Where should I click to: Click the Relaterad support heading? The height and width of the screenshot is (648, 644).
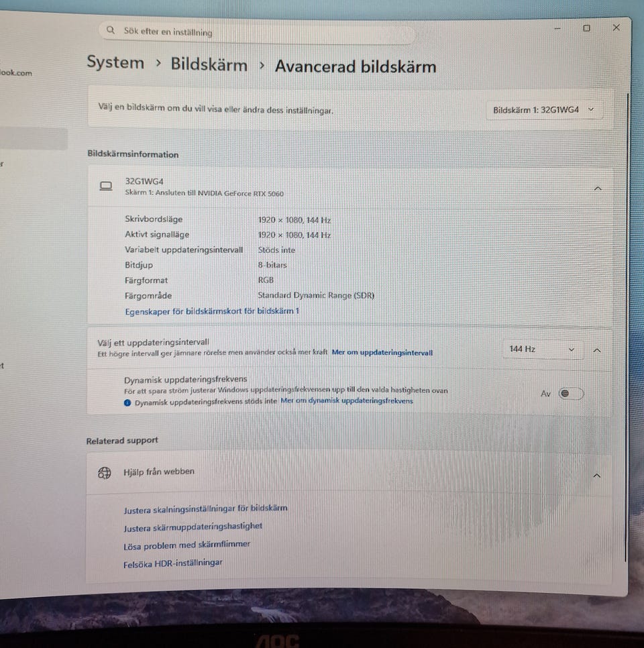pyautogui.click(x=122, y=441)
